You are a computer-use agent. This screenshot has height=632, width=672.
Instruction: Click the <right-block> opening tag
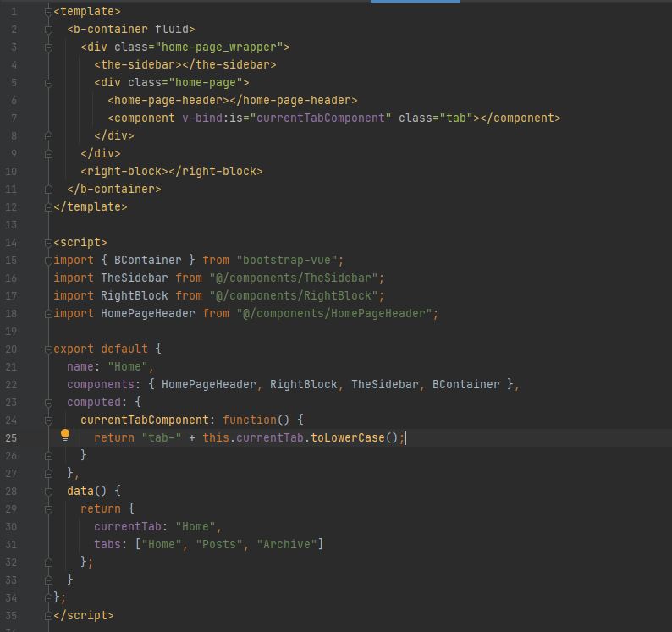coord(124,172)
